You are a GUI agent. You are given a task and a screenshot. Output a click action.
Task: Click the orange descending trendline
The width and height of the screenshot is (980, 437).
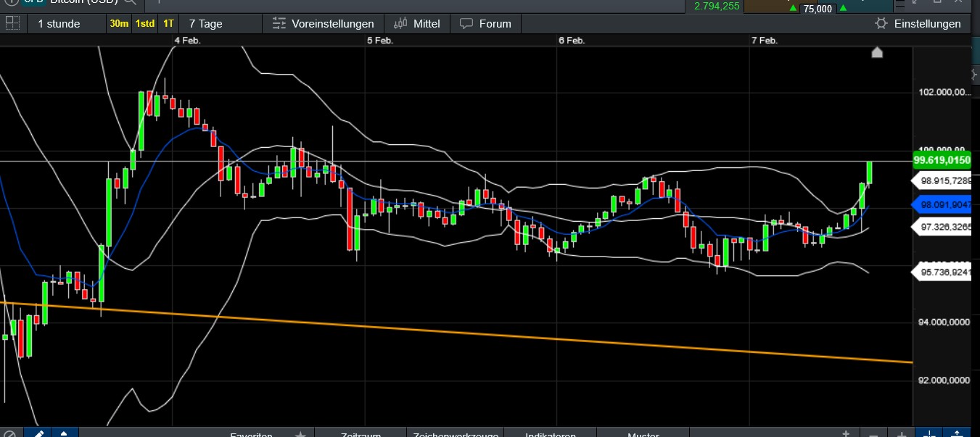(456, 333)
